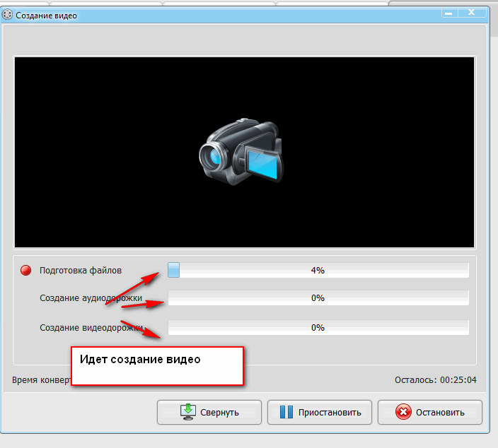Stop conversion with Остановить button
498x448 pixels.
pos(429,412)
